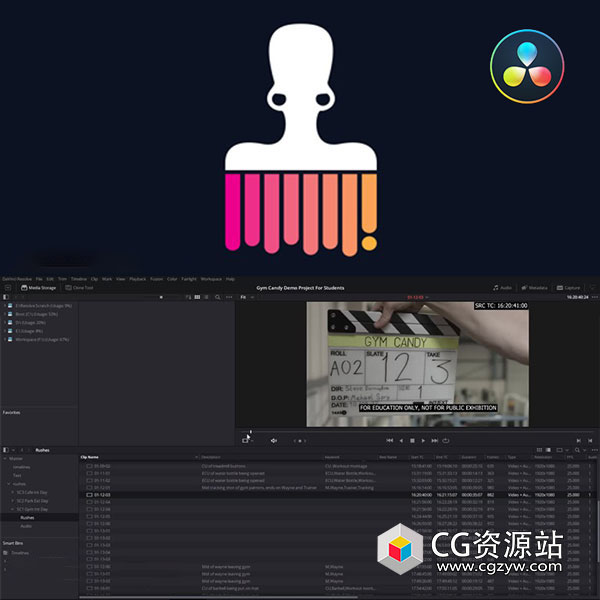Open the Fusion menu
The image size is (600, 600).
coord(155,279)
